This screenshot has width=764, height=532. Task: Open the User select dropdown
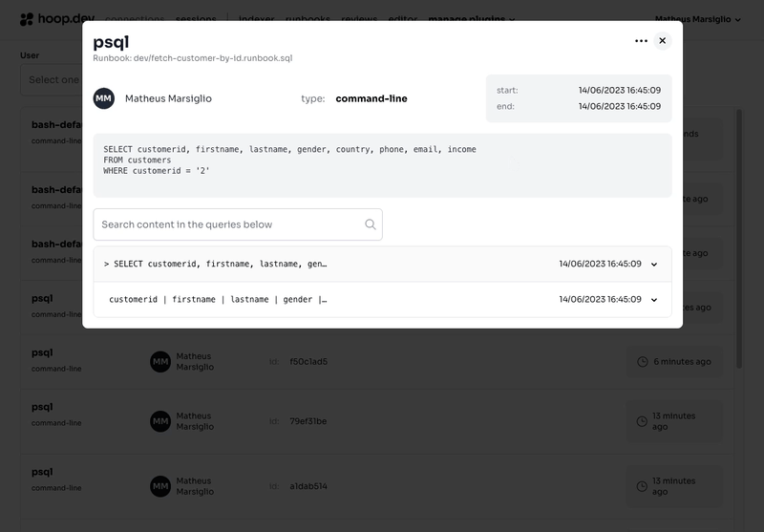(53, 79)
